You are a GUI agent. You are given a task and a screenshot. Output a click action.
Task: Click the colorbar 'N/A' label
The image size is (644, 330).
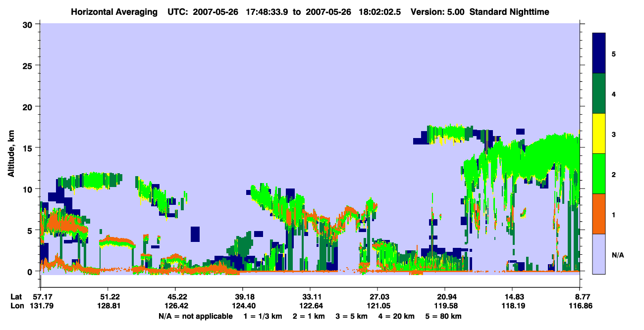tap(617, 255)
